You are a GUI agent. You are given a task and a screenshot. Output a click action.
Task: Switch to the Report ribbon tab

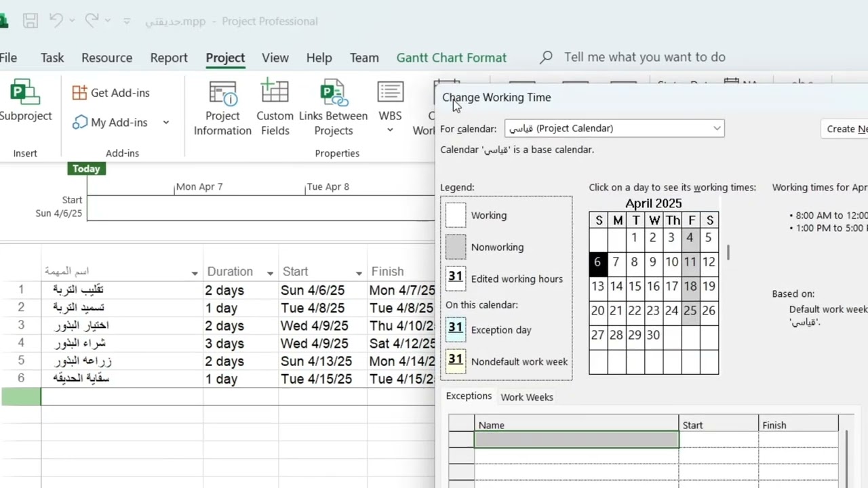tap(169, 58)
